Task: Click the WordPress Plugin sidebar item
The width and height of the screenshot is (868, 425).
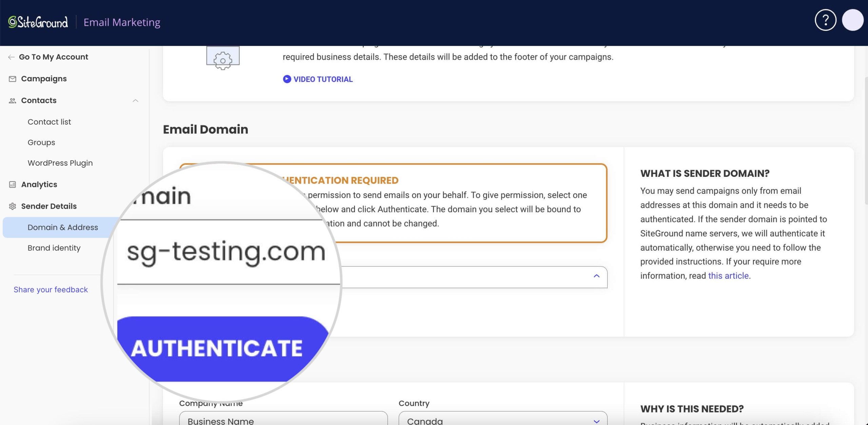Action: [60, 163]
